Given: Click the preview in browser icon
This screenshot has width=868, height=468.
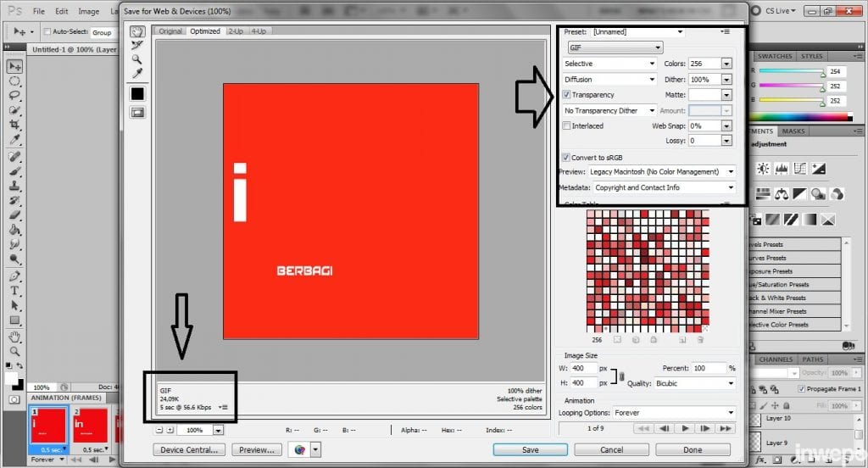Looking at the screenshot, I should [298, 449].
